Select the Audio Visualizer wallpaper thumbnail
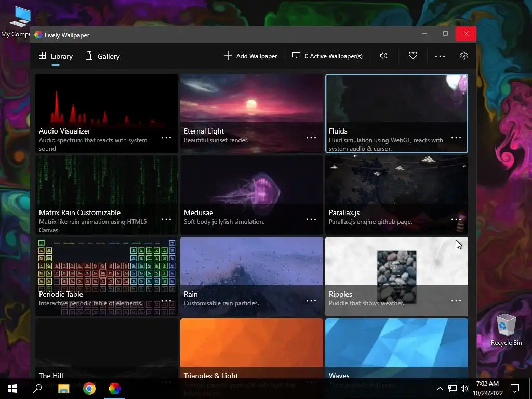The image size is (532, 399). click(107, 113)
